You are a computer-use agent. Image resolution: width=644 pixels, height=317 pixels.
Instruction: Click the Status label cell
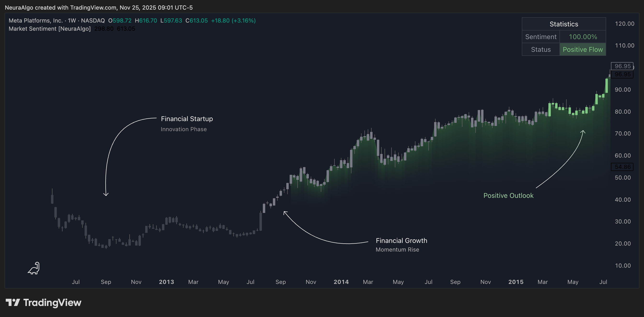click(541, 50)
